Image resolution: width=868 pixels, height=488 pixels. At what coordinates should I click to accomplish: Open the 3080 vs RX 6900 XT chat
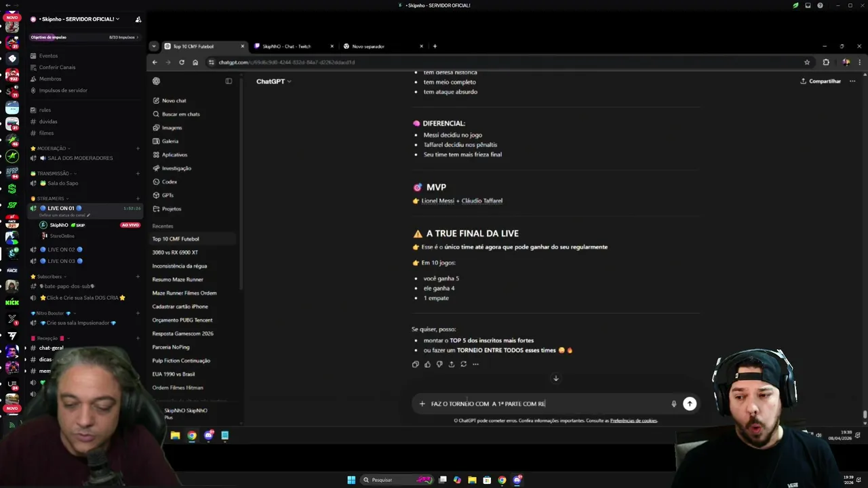point(175,252)
